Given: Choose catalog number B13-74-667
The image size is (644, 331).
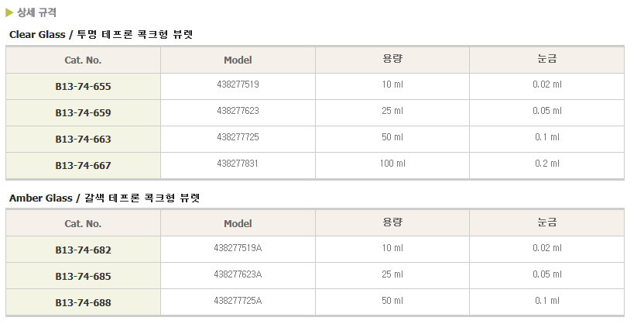Looking at the screenshot, I should [x=83, y=165].
